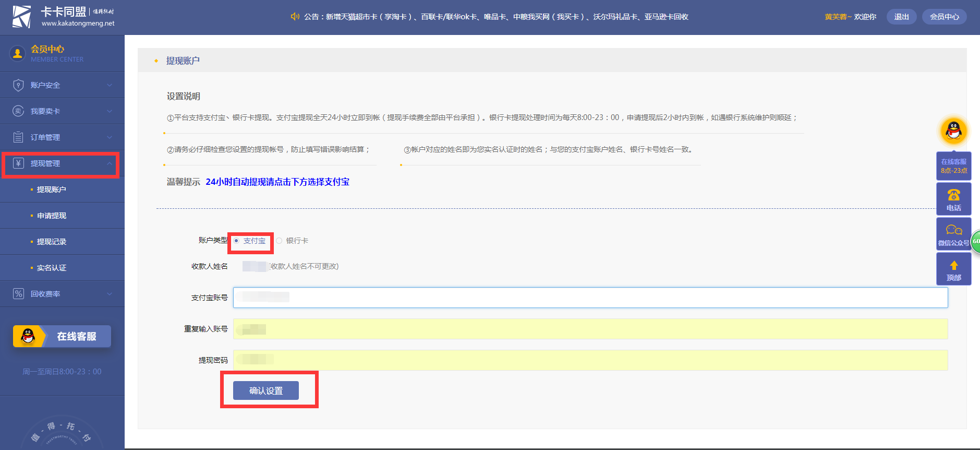The height and width of the screenshot is (450, 980).
Task: Click the 退出 logout button
Action: pyautogui.click(x=901, y=17)
